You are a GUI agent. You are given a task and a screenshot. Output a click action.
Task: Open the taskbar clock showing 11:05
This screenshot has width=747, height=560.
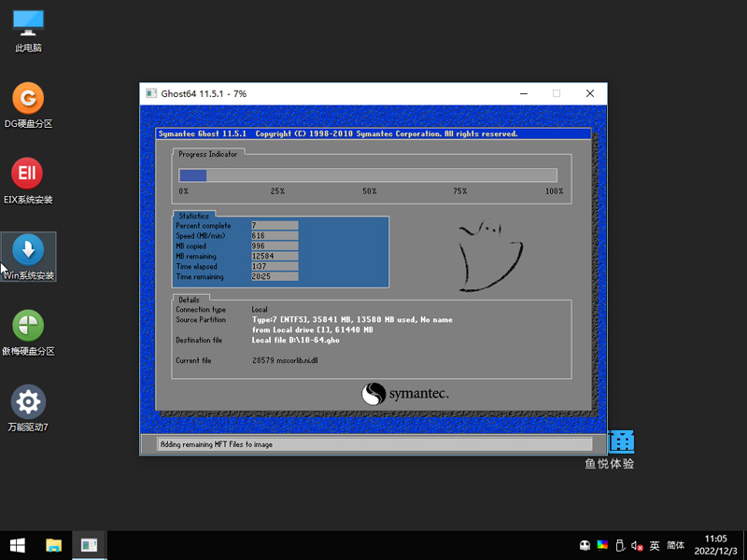pyautogui.click(x=715, y=545)
